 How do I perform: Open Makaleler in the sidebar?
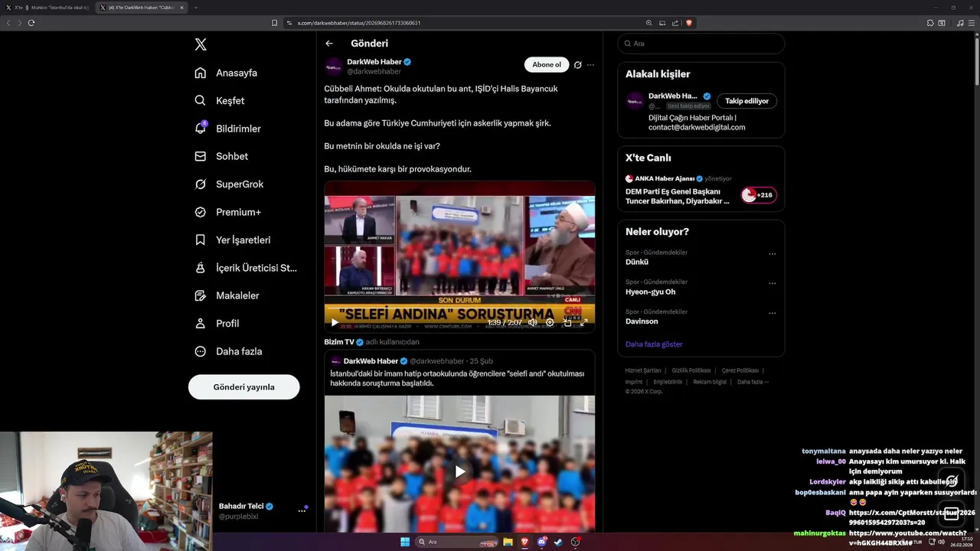pos(227,295)
